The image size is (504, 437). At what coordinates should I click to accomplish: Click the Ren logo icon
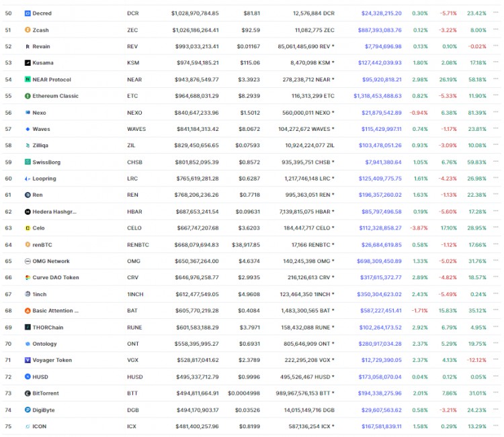pyautogui.click(x=28, y=195)
